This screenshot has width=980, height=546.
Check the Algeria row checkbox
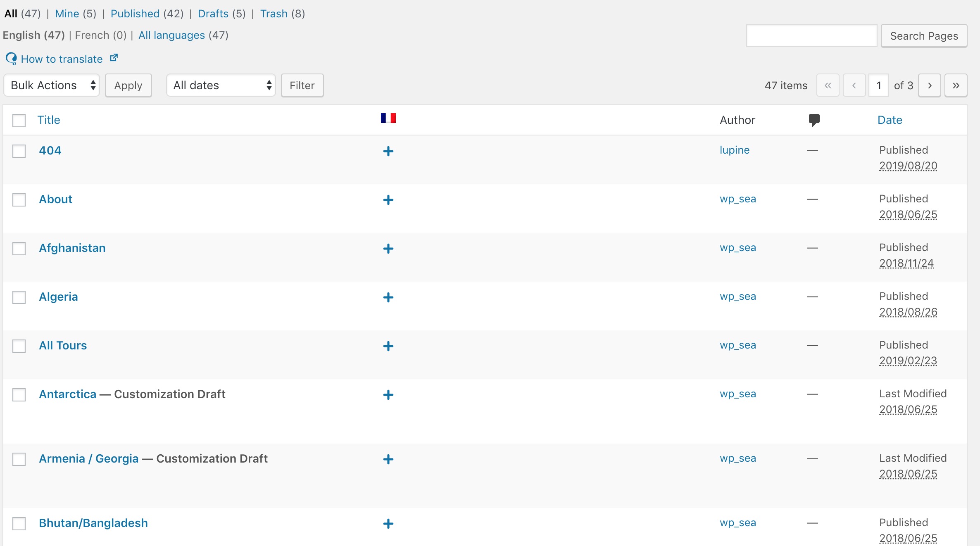click(x=19, y=297)
